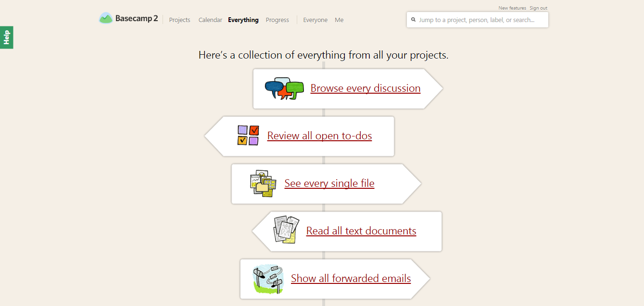Open the green Help side tab
644x306 pixels.
pyautogui.click(x=7, y=37)
